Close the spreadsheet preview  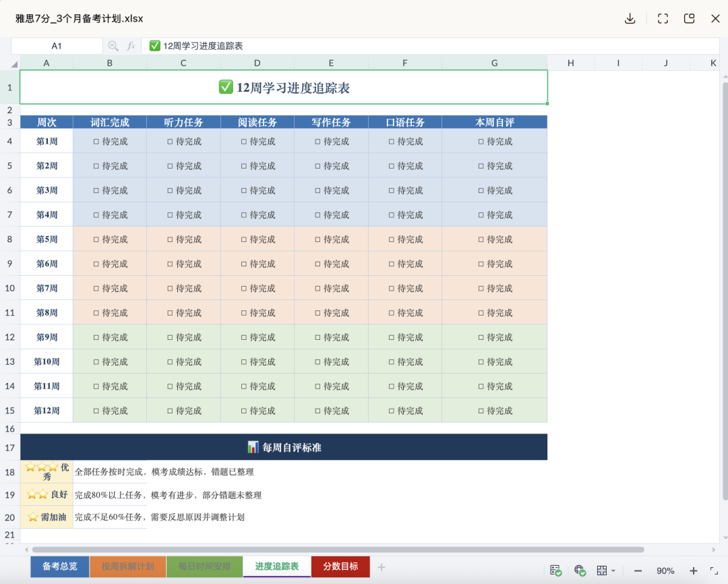715,19
